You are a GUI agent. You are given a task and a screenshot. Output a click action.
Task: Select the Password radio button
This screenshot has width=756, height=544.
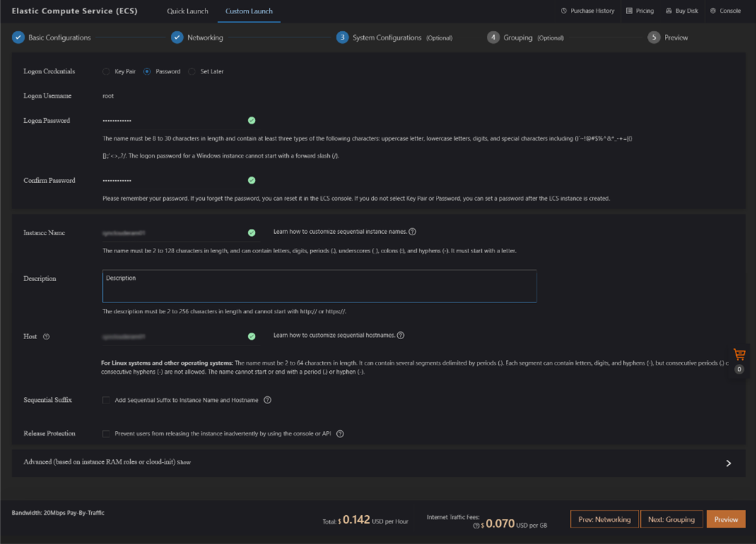147,71
